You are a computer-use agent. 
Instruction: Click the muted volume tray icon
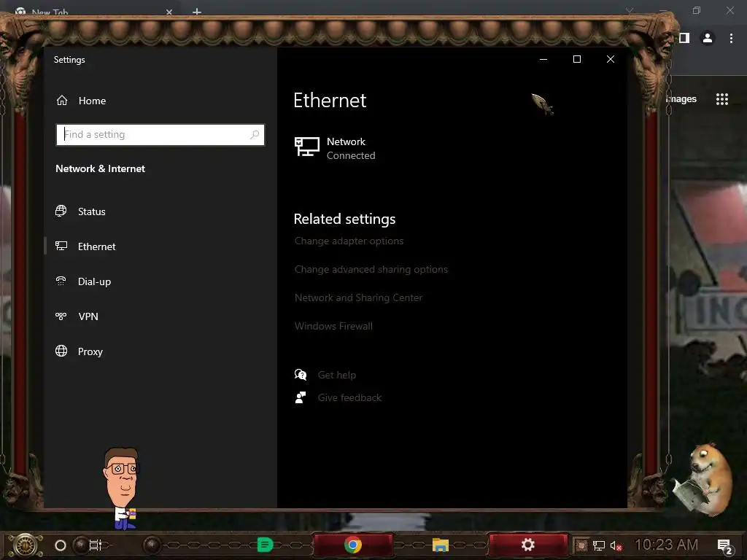tap(616, 545)
